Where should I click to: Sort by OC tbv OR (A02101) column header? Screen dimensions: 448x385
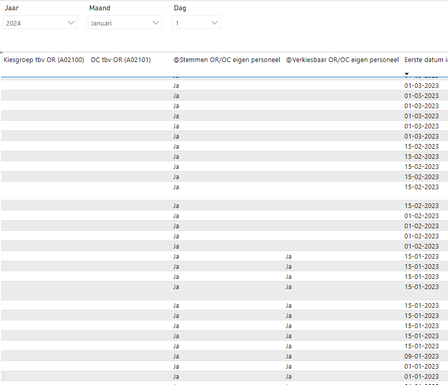[121, 60]
